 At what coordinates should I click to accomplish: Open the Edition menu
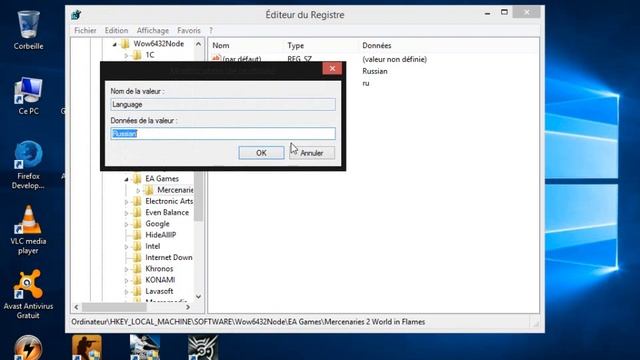(116, 31)
